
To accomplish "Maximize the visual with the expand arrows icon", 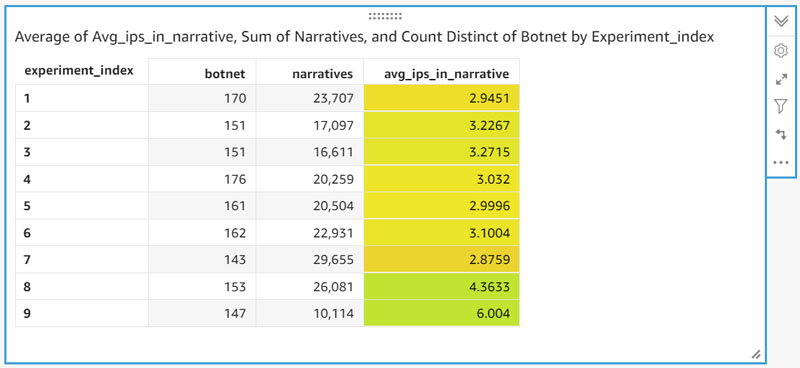I will [781, 80].
